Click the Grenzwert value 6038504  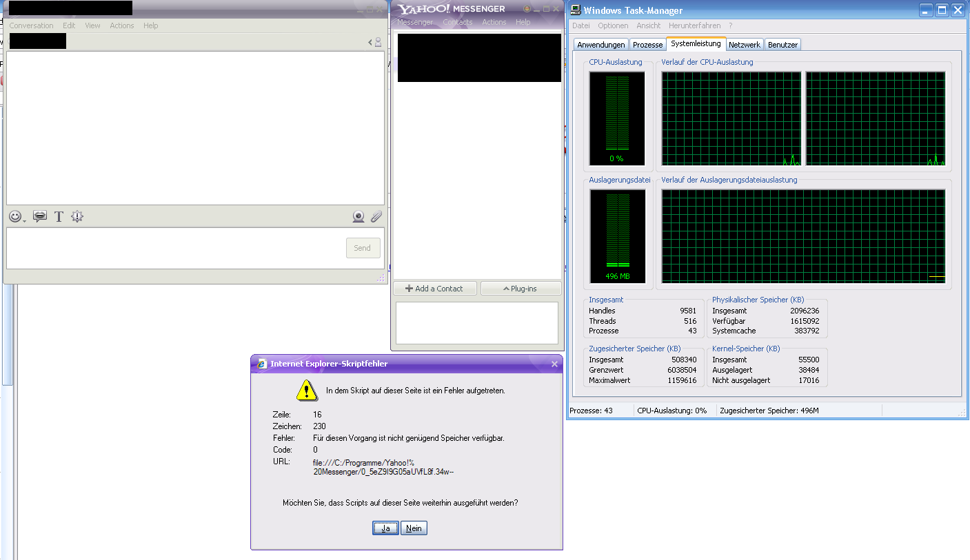click(x=682, y=370)
